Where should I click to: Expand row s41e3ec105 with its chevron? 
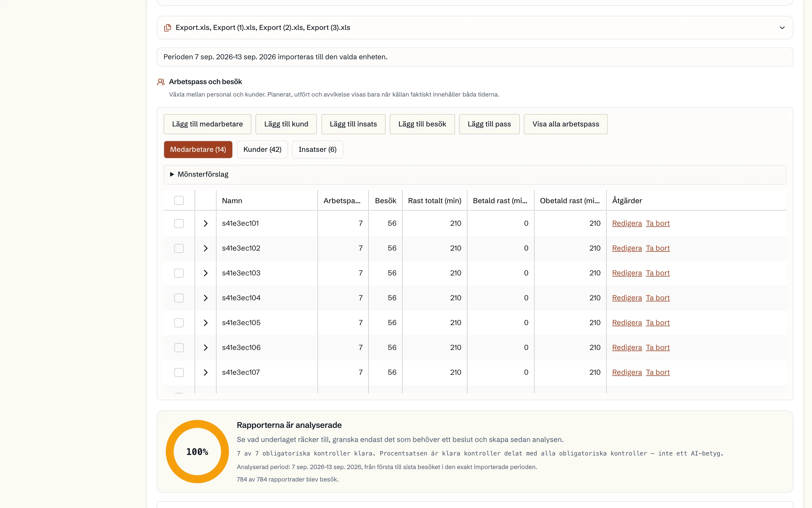(x=206, y=323)
